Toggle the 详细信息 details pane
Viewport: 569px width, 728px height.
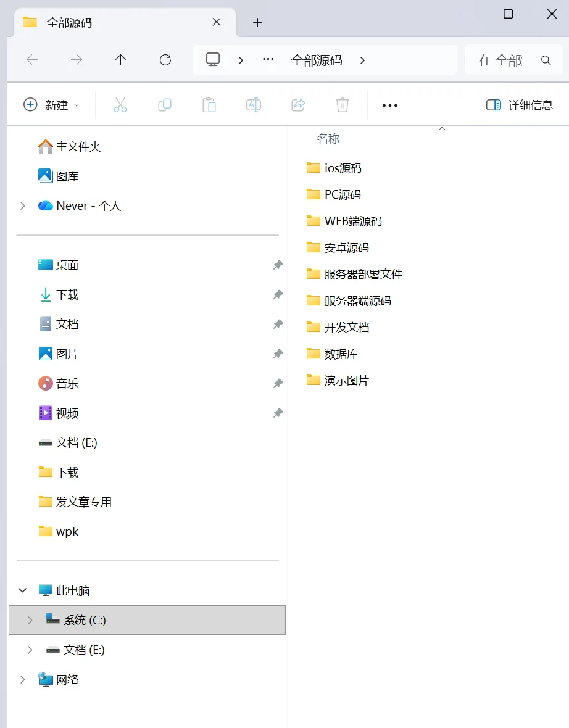pyautogui.click(x=520, y=105)
